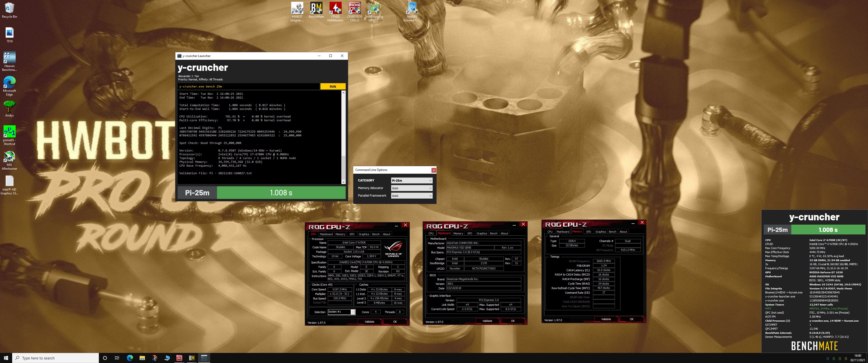This screenshot has height=363, width=868.
Task: Open the Socket #1 Selection dropdown
Action: tap(341, 312)
